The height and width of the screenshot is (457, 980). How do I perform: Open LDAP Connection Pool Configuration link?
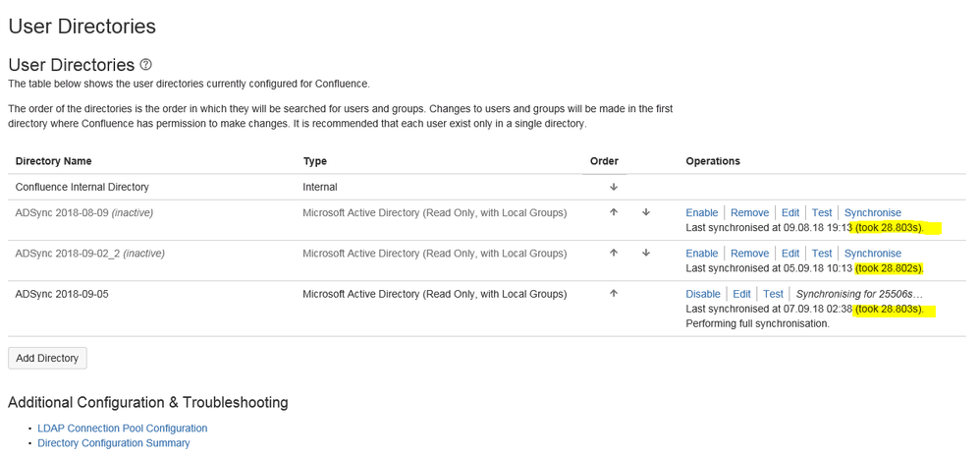(123, 428)
